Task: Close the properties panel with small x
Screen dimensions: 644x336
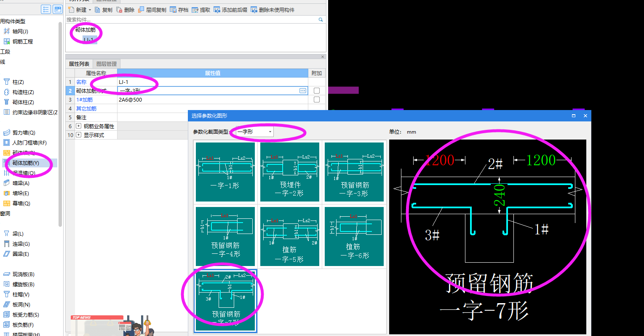Action: coord(323,56)
